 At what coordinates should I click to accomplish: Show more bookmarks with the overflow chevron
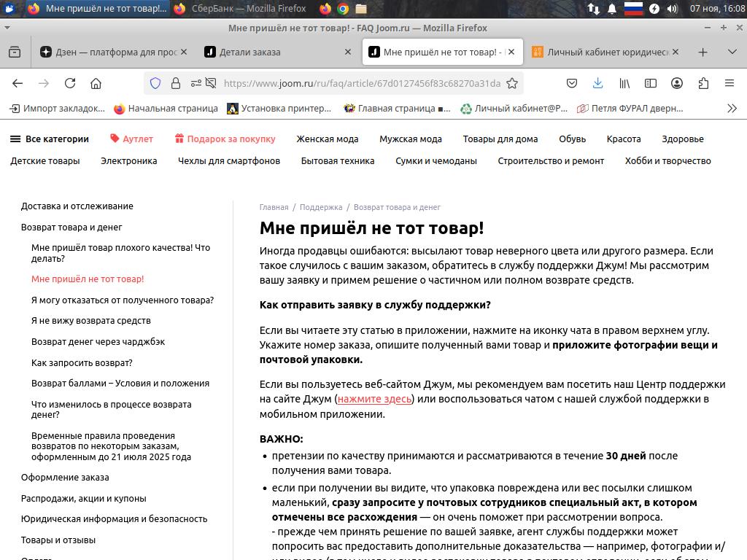(x=732, y=109)
